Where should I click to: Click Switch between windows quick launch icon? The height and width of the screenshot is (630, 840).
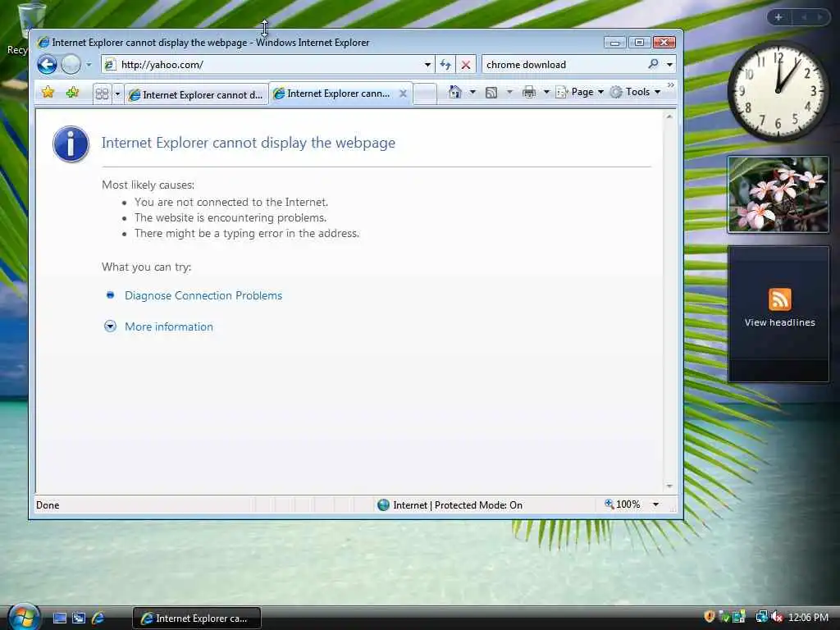pos(79,619)
